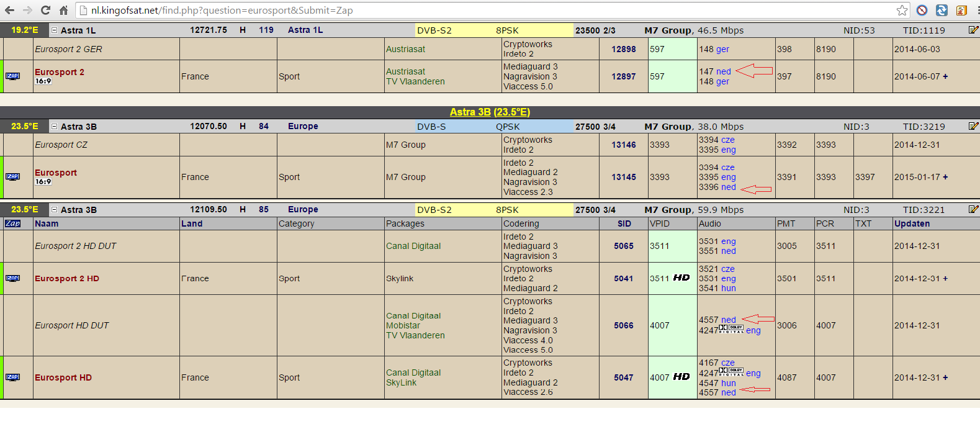980x447 pixels.
Task: Open TV Vlaanderen package link in Eurosport 2 row
Action: point(415,81)
